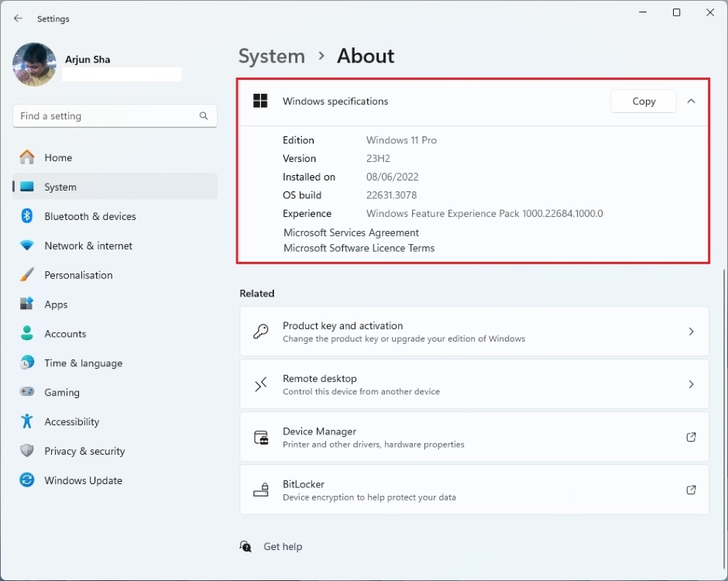The height and width of the screenshot is (581, 728).
Task: Click System in the breadcrumb navigation
Action: [271, 56]
